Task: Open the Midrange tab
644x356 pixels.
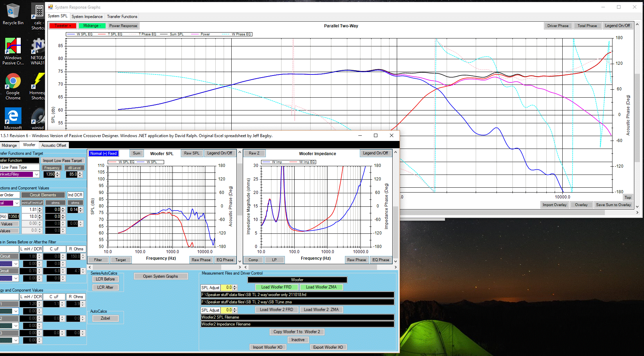Action: pyautogui.click(x=9, y=145)
